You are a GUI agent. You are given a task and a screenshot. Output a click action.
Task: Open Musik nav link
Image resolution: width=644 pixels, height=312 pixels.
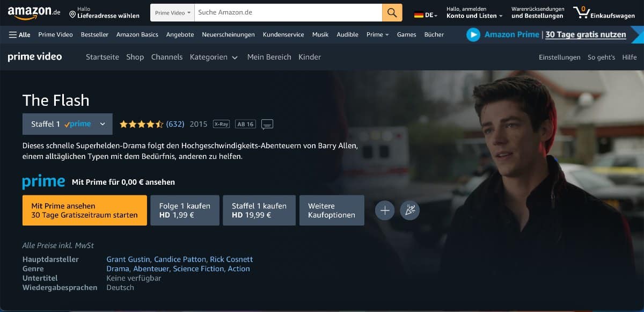320,34
